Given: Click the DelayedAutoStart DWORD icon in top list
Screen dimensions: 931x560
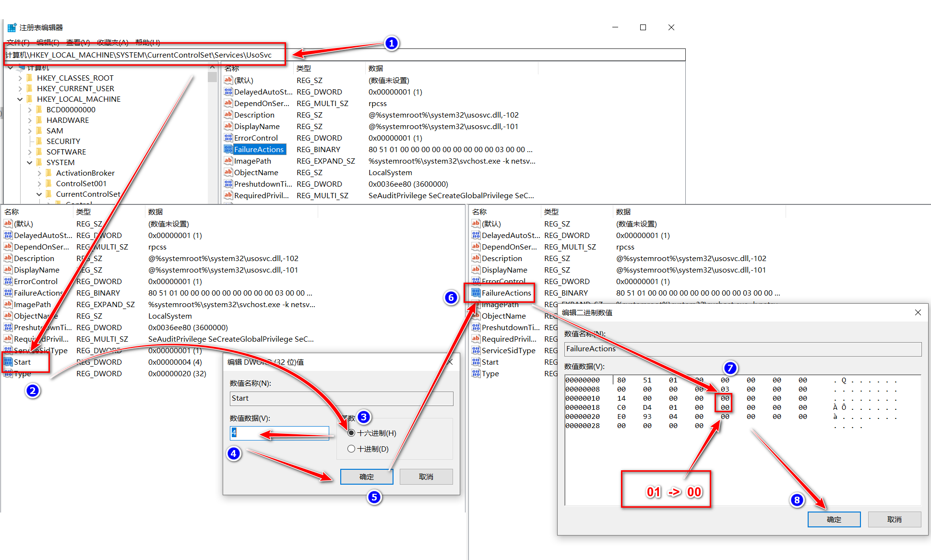Looking at the screenshot, I should click(228, 92).
